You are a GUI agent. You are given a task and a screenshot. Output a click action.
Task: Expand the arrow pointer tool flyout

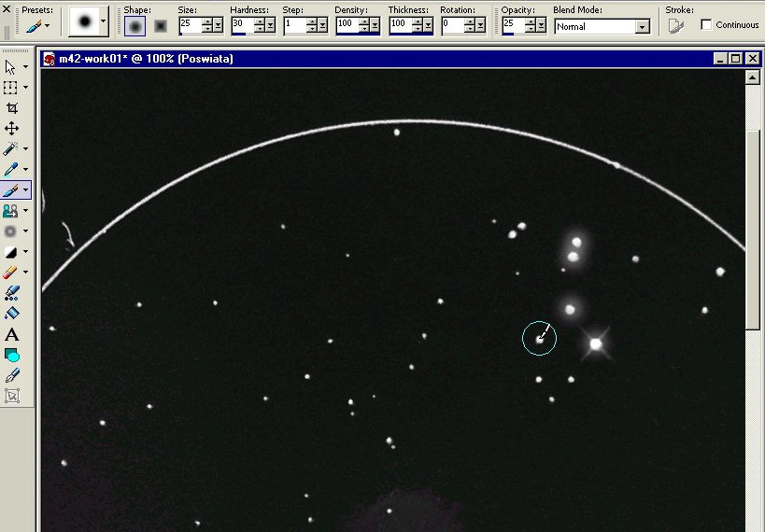point(25,67)
